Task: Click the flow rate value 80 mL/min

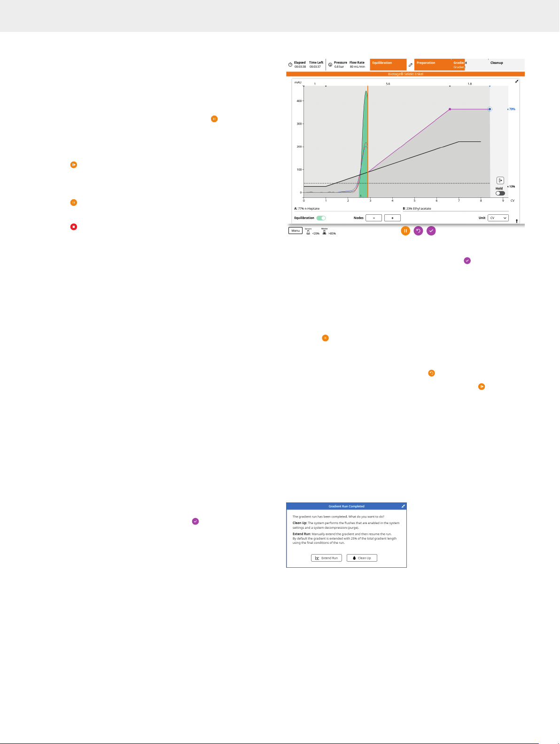Action: (x=358, y=67)
